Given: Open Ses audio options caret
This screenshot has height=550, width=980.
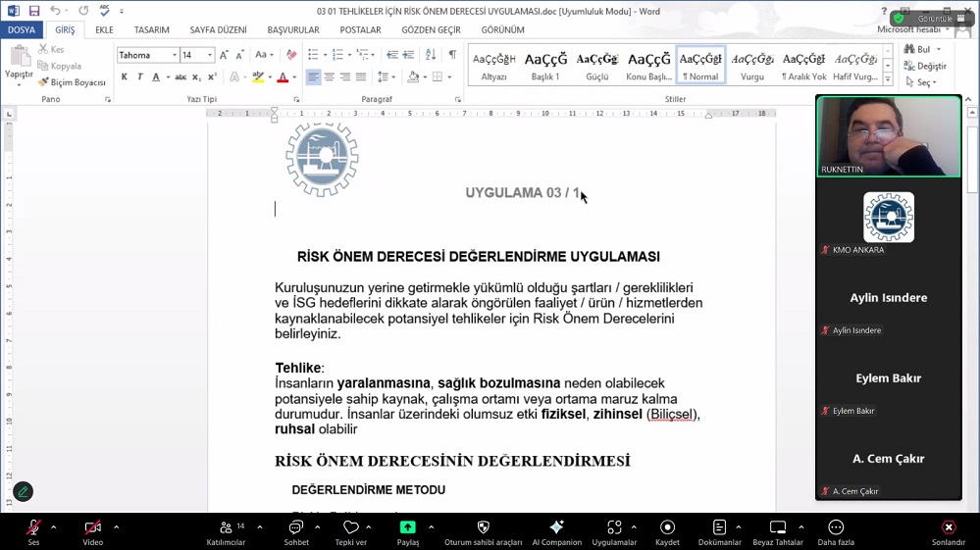Looking at the screenshot, I should point(54,526).
